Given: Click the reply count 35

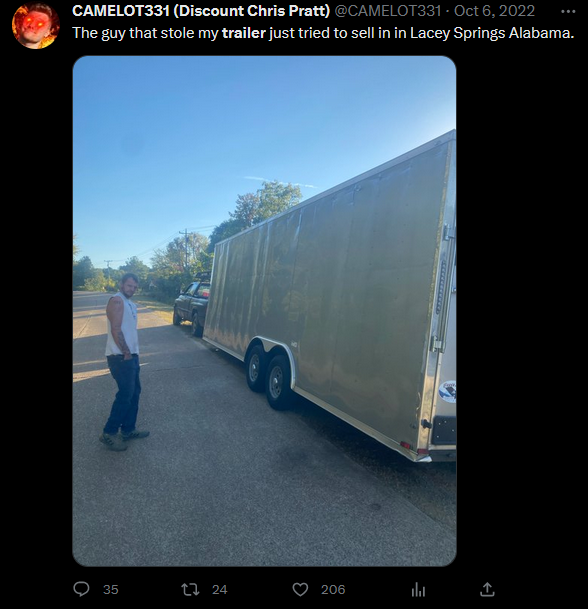Looking at the screenshot, I should click(111, 590).
